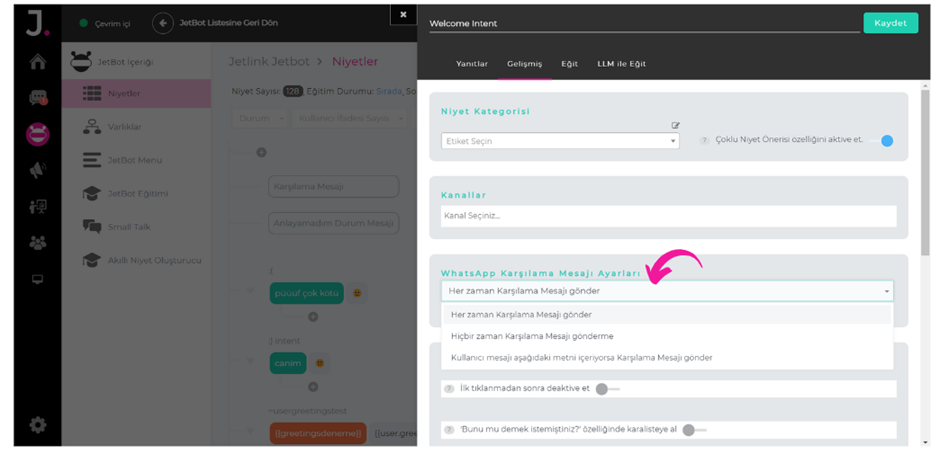Screen dimensions: 940x454
Task: Open JetBot Eğitimi in the sidebar
Action: coord(136,194)
